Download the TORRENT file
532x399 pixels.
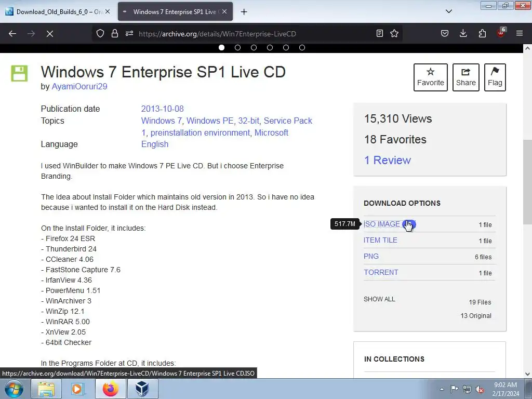[x=381, y=272]
